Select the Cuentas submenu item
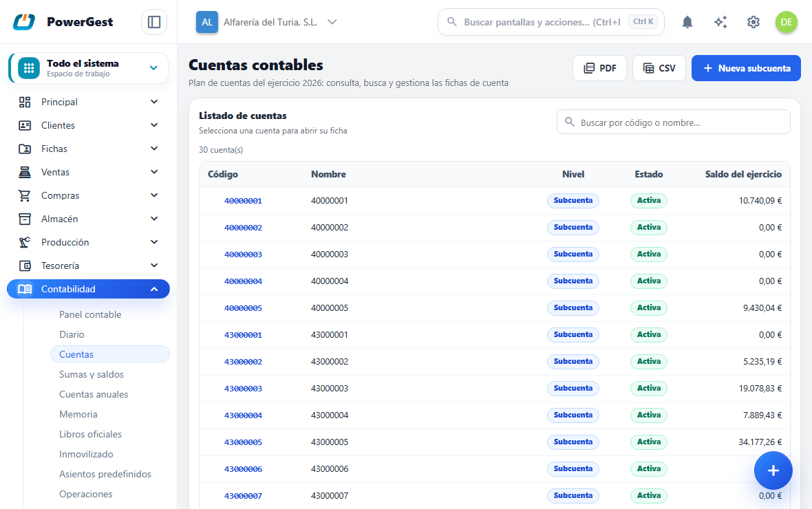The height and width of the screenshot is (509, 812). tap(110, 354)
